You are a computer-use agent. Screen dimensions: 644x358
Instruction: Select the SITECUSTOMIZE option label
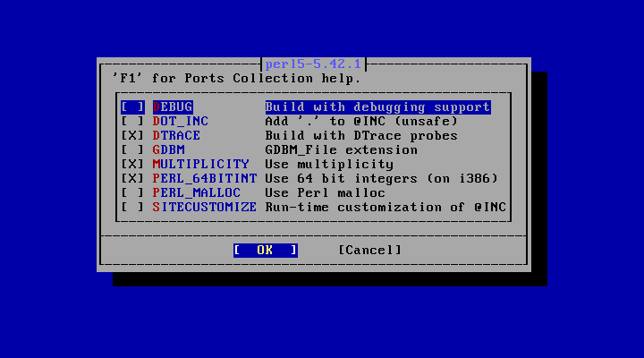(x=205, y=207)
